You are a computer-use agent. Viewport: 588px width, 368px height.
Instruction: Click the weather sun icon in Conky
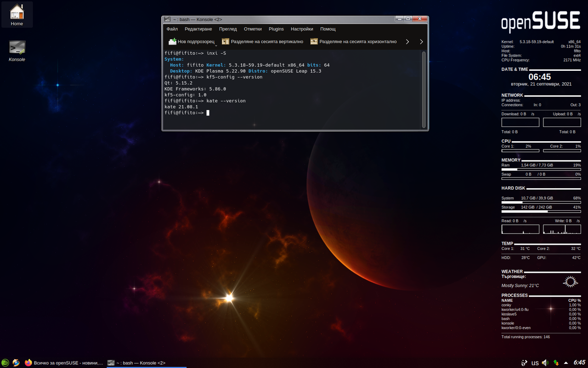570,282
